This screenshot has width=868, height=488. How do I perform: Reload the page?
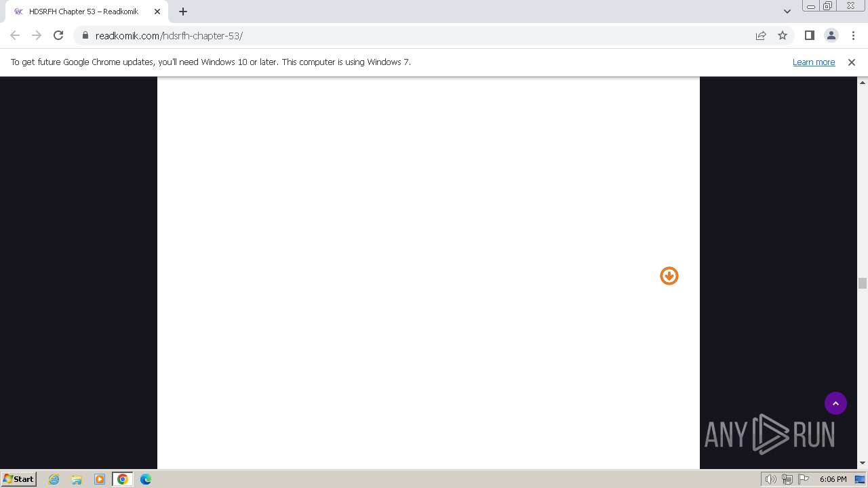[58, 35]
